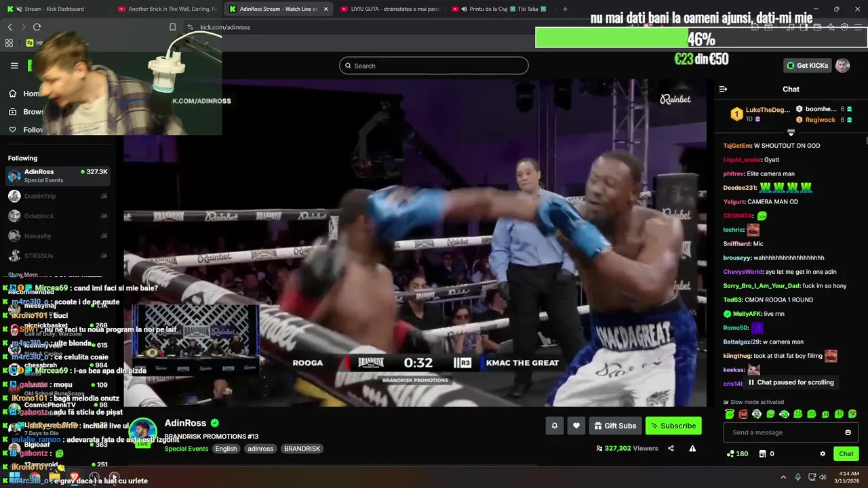Open the emoji picker in message box
Screen dimensions: 868x488
coord(848,432)
